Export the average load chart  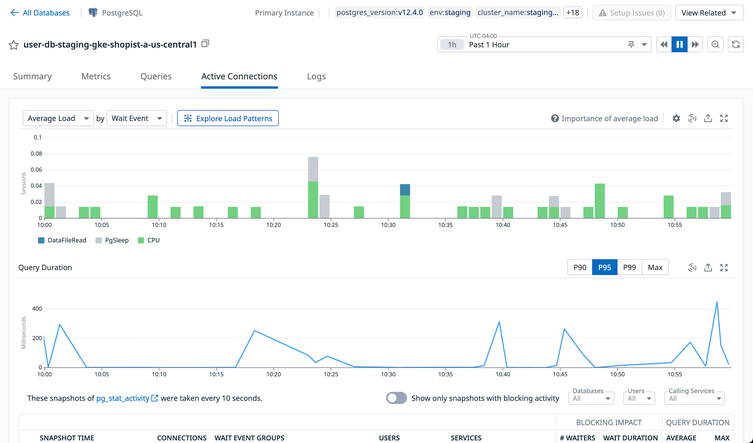(708, 118)
